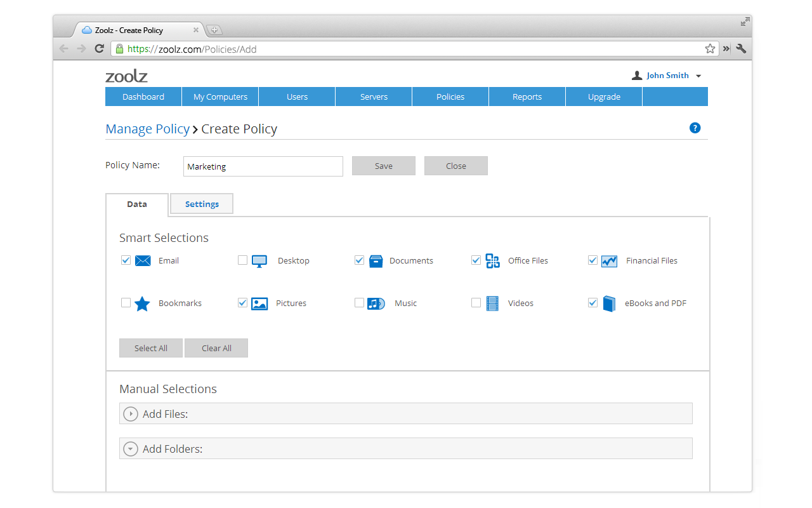
Task: Click the Documents box icon
Action: click(x=376, y=260)
